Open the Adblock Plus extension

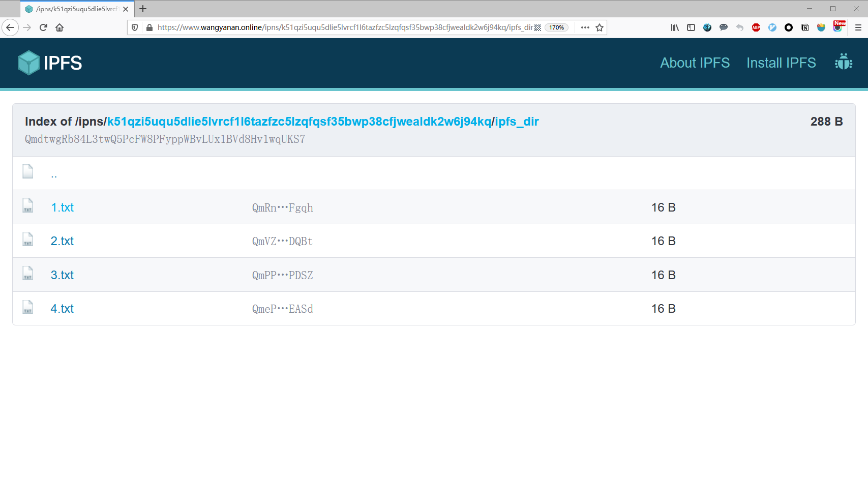tap(756, 27)
